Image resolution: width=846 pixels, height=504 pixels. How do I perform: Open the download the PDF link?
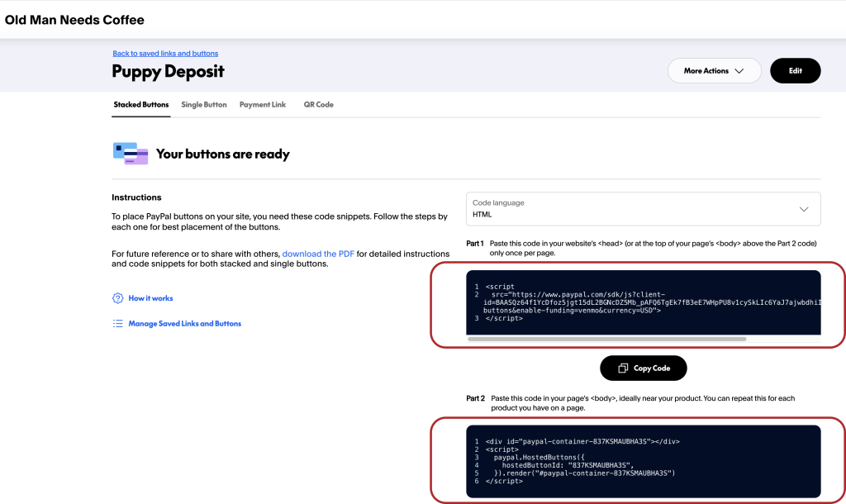318,254
